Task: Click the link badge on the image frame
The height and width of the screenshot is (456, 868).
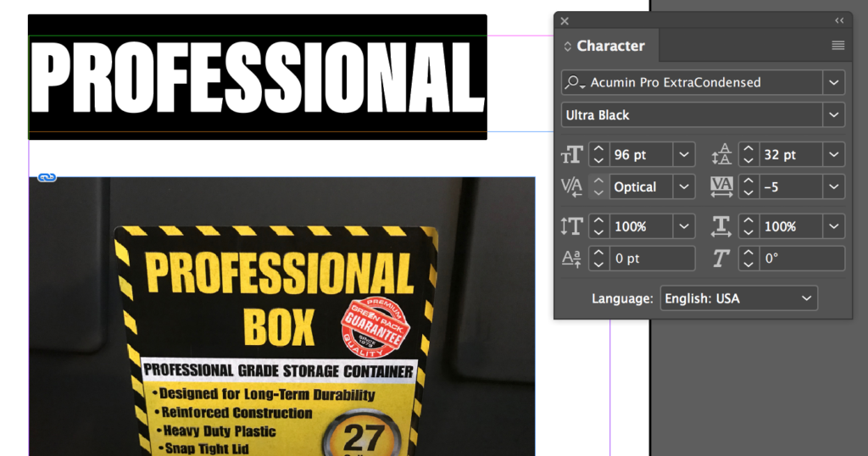Action: click(47, 177)
